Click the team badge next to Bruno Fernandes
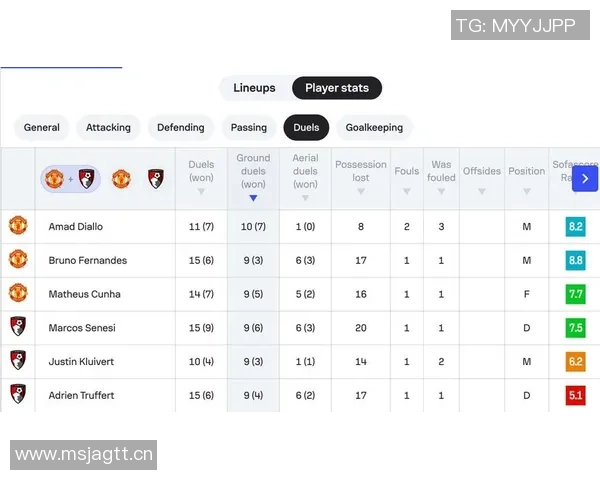Viewport: 600px width, 480px height. click(18, 260)
